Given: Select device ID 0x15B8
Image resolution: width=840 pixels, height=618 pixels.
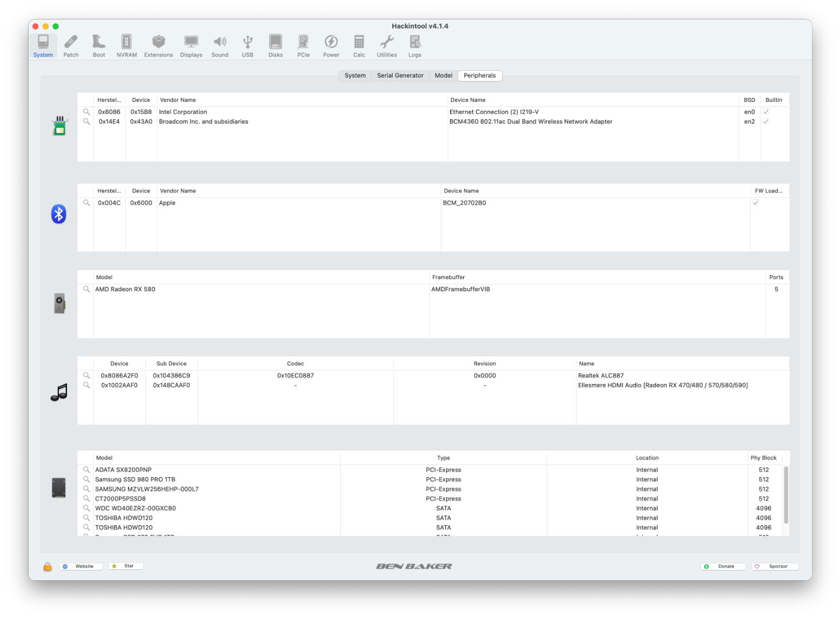Looking at the screenshot, I should point(141,112).
